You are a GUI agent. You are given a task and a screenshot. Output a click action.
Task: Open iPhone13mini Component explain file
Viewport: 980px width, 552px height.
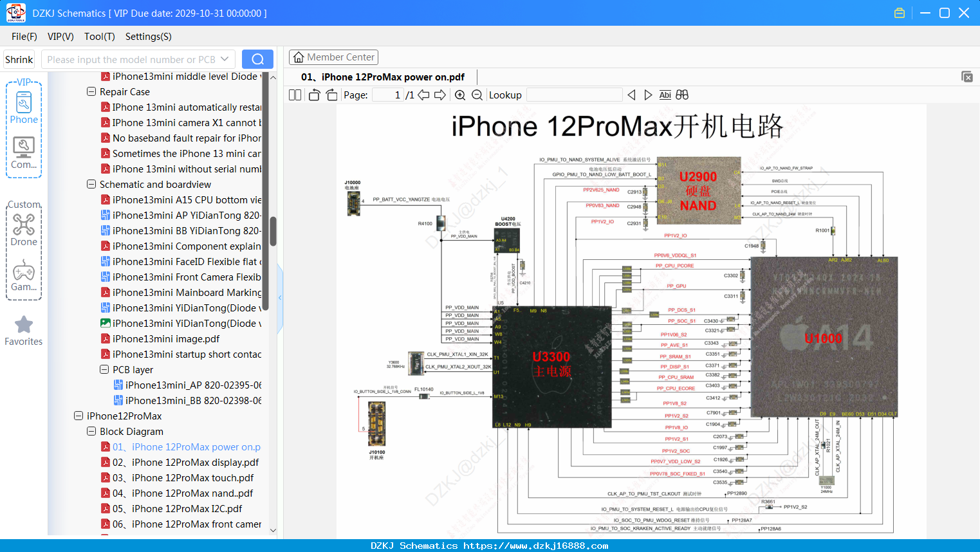coord(187,246)
